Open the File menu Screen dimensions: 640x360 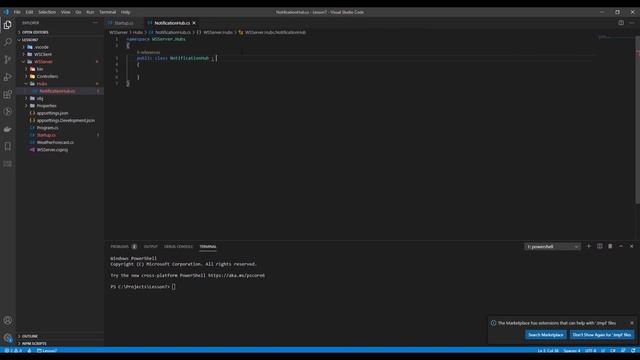(17, 12)
